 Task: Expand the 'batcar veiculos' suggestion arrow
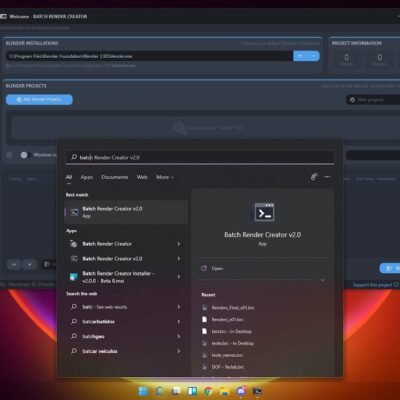pos(179,351)
